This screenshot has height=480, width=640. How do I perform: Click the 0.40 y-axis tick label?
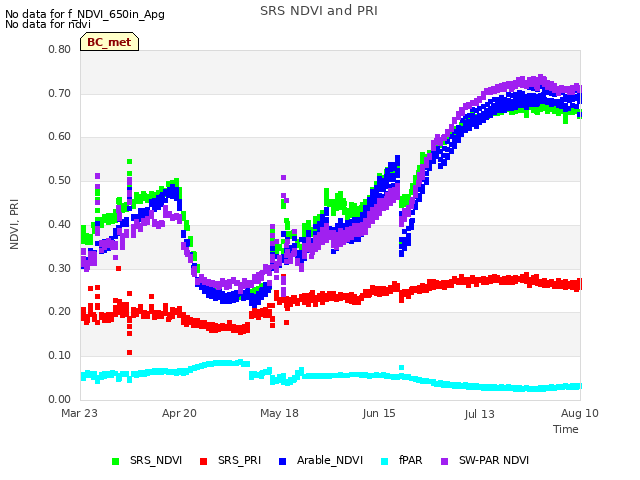point(60,224)
